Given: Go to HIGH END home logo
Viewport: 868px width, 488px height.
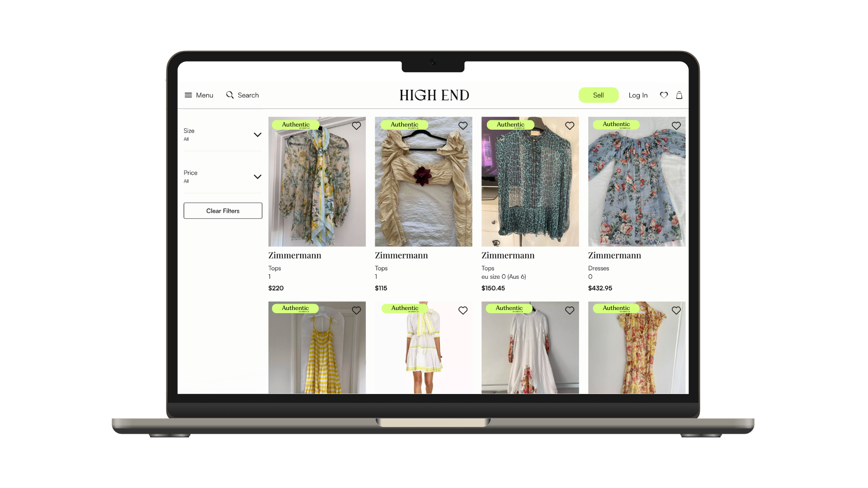Looking at the screenshot, I should tap(434, 95).
